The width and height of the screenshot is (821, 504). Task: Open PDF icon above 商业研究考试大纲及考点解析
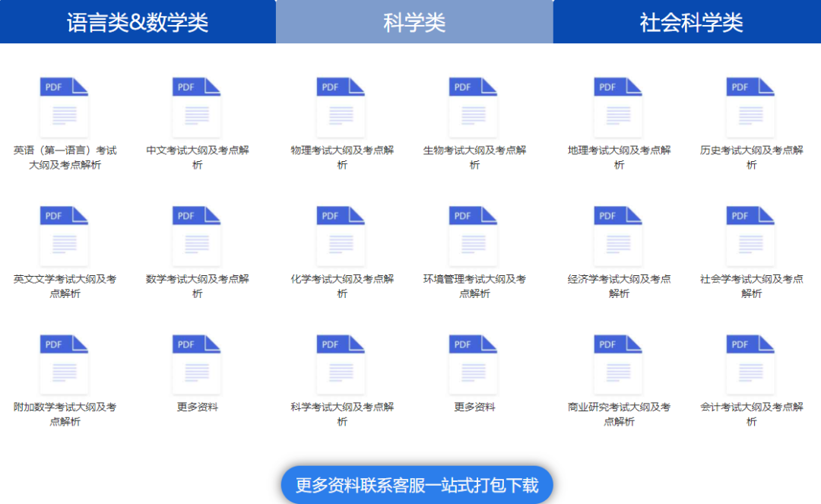click(x=618, y=365)
